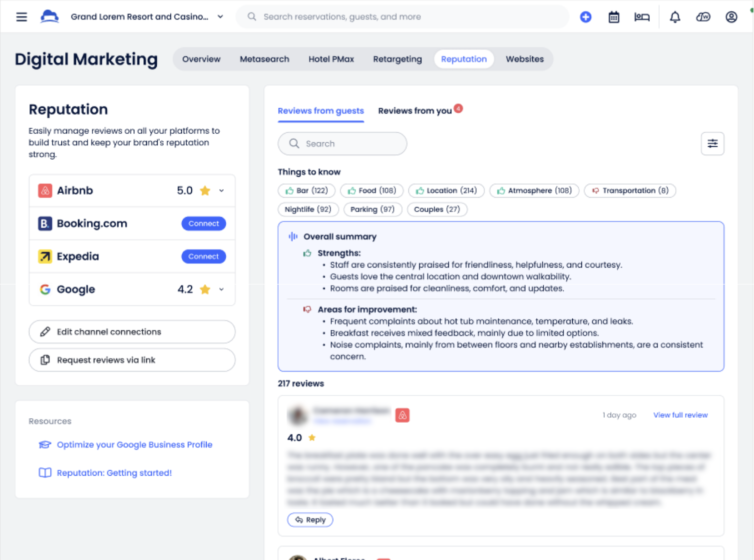Select the Reviews from you tab

tap(414, 111)
